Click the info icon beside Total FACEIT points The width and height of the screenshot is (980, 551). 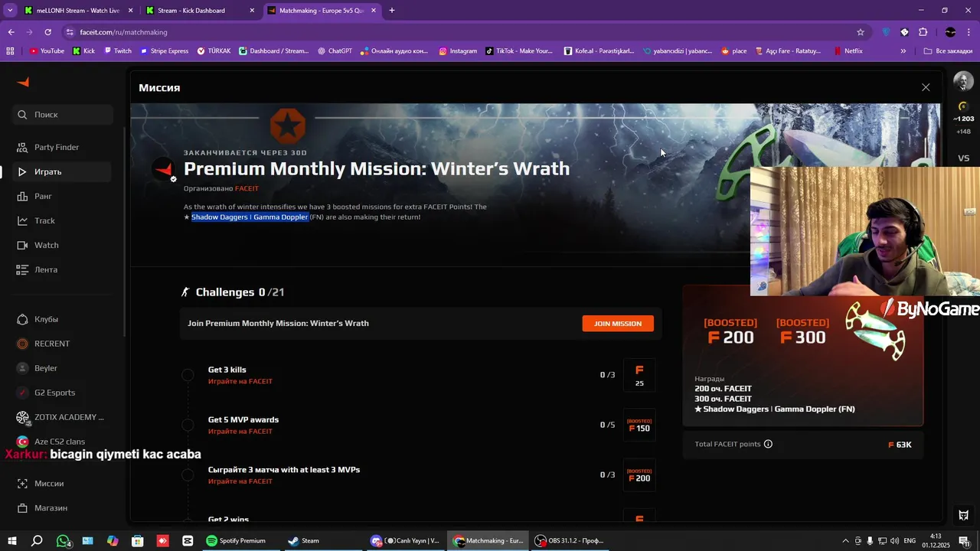[x=768, y=444]
